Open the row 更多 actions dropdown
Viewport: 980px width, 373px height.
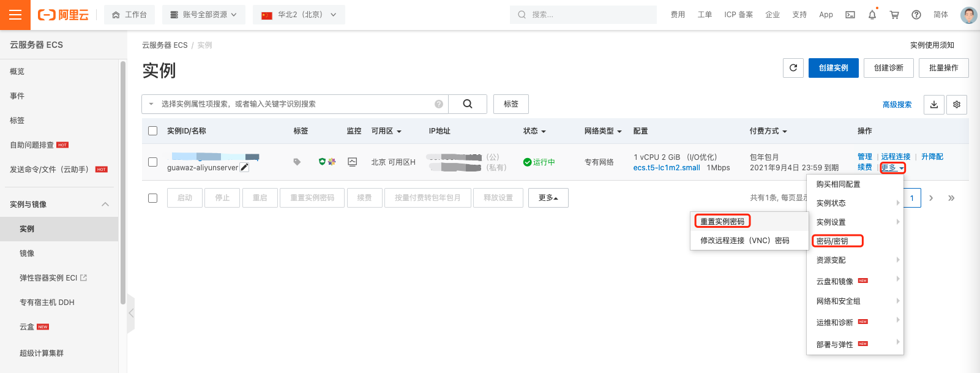(x=892, y=168)
